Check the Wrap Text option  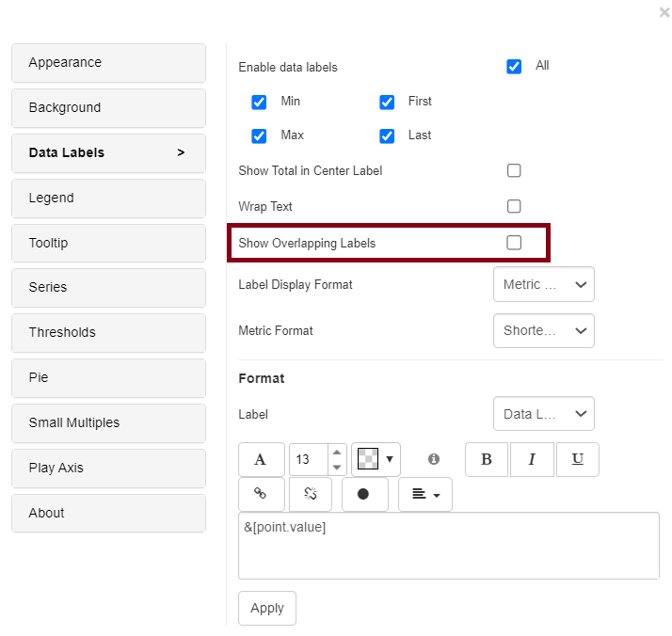tap(514, 206)
